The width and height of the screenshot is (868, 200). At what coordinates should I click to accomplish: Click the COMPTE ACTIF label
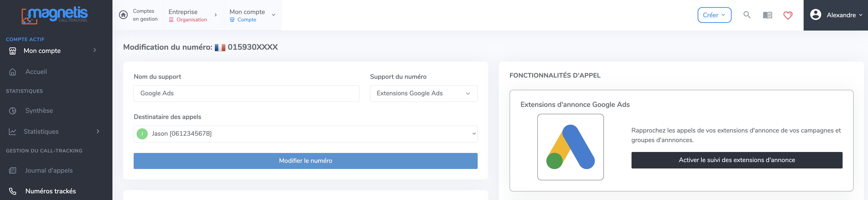click(x=25, y=39)
